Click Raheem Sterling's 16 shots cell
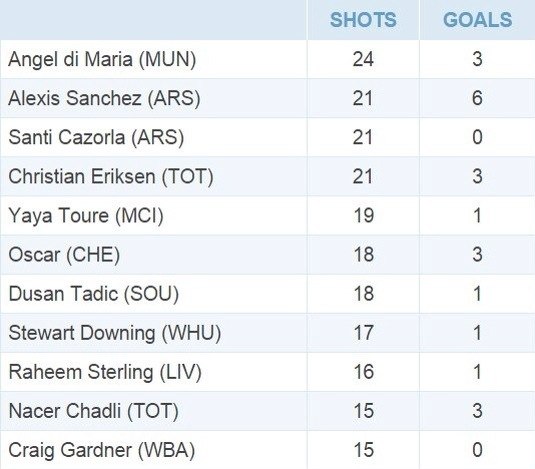This screenshot has height=469, width=535. click(363, 372)
